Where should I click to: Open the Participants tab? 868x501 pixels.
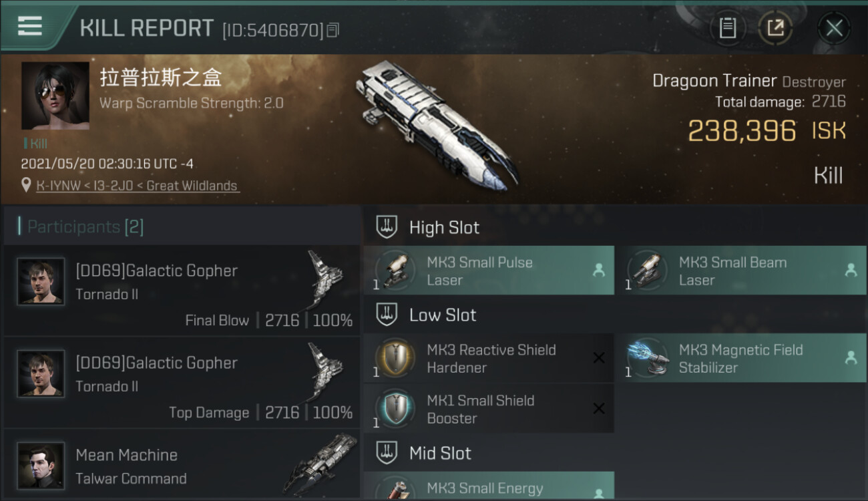tap(81, 226)
